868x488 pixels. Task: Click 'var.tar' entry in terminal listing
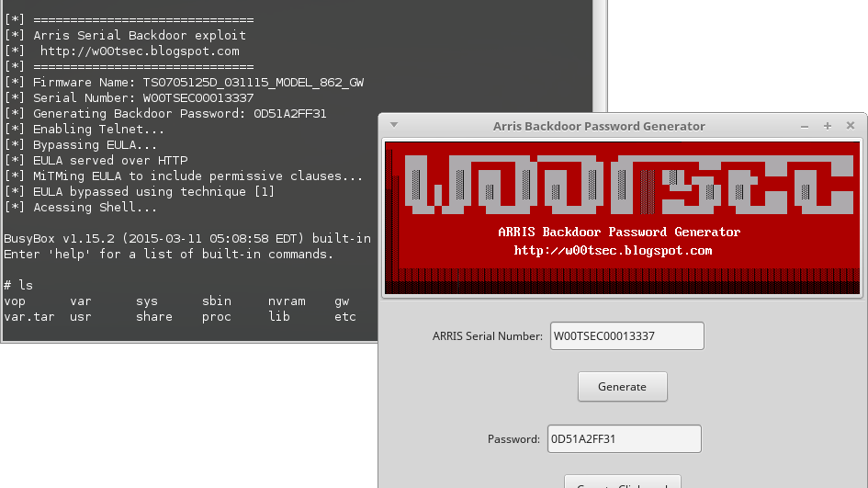(x=29, y=317)
